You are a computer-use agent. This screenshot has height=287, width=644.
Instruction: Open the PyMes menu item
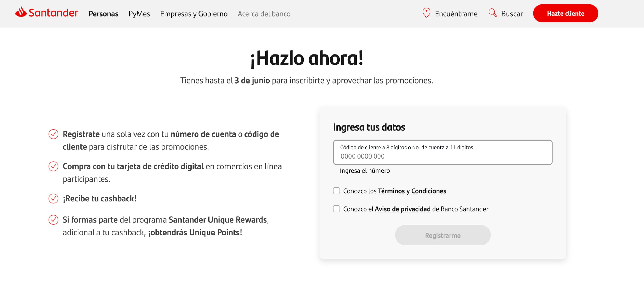click(139, 14)
